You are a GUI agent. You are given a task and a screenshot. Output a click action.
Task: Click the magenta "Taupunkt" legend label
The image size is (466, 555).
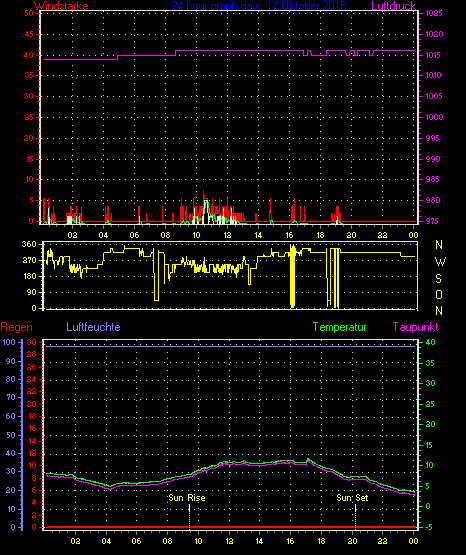(415, 327)
